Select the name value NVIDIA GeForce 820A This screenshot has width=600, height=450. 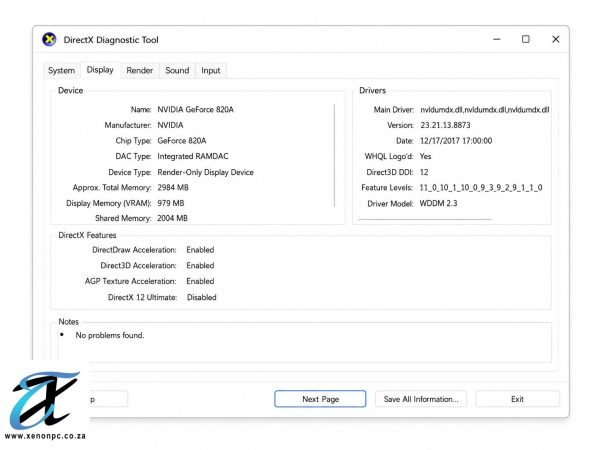pos(196,110)
